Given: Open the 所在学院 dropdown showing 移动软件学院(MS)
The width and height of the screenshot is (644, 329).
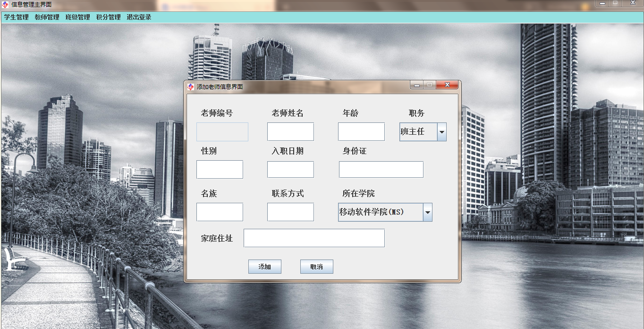Looking at the screenshot, I should 428,212.
